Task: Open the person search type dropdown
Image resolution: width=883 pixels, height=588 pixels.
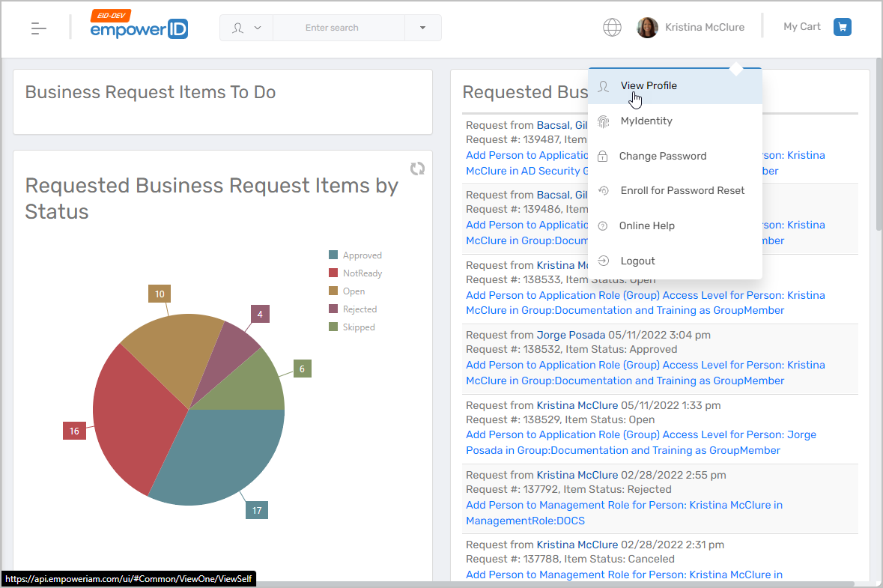Action: 246,28
